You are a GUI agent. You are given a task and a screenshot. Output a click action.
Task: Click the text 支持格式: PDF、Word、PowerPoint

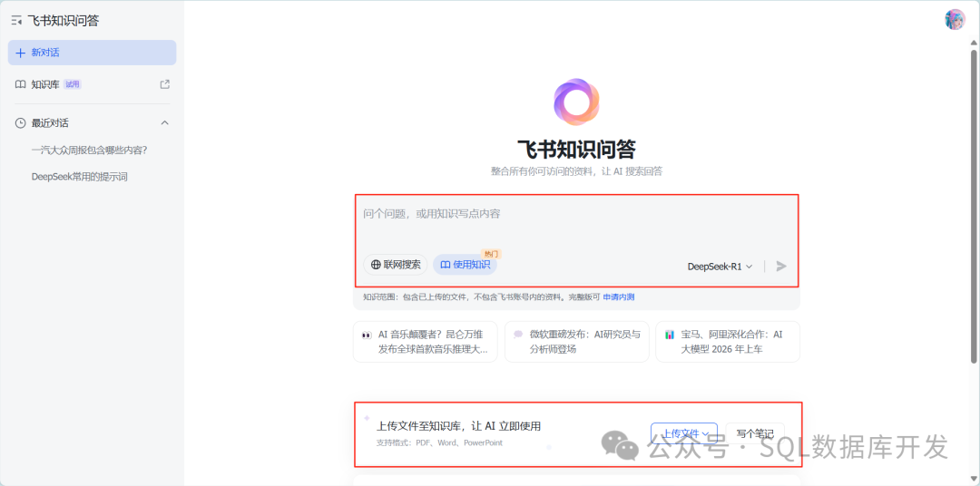(x=439, y=442)
